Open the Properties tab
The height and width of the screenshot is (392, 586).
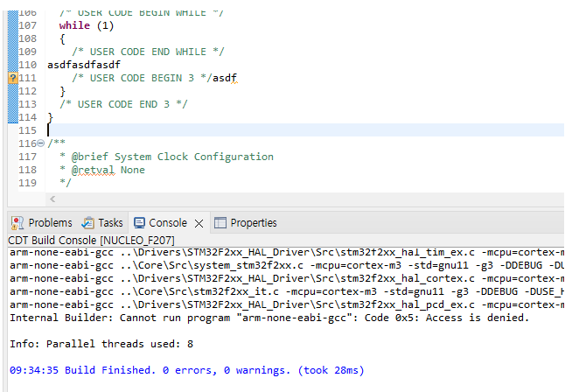click(246, 223)
